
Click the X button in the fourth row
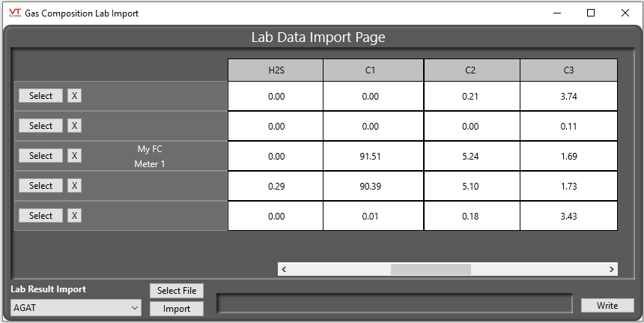(x=75, y=186)
